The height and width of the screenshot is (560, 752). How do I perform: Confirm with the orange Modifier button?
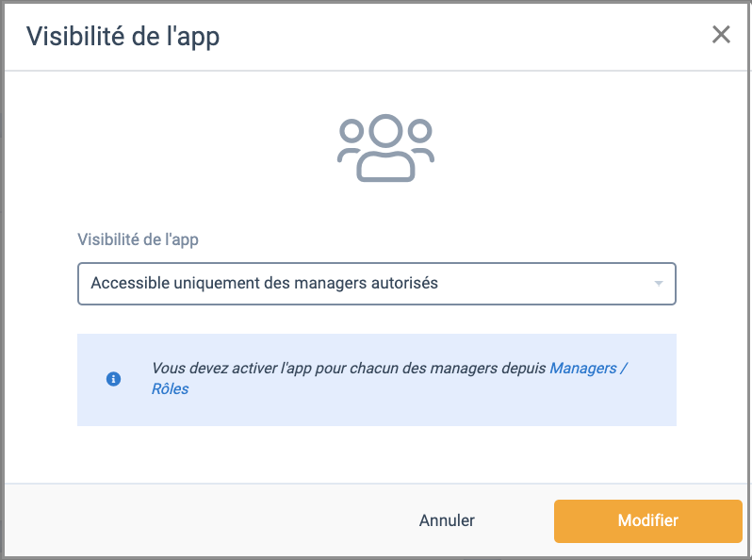648,521
